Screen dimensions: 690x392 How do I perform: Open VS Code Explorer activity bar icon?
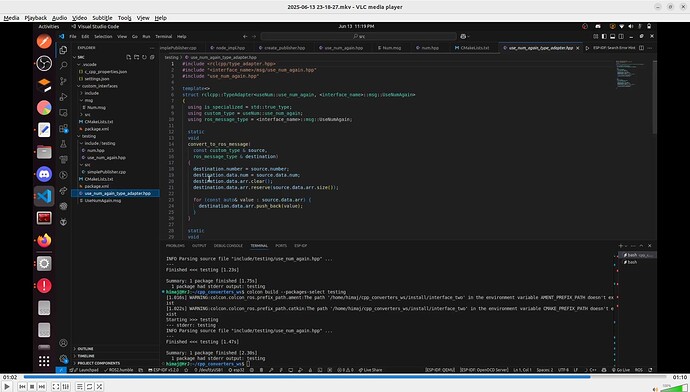coord(63,50)
